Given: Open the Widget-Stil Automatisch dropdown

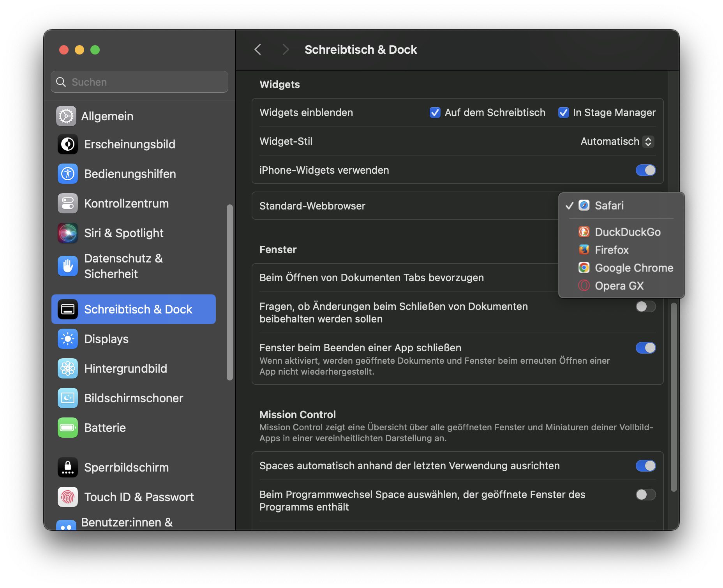Looking at the screenshot, I should click(617, 141).
